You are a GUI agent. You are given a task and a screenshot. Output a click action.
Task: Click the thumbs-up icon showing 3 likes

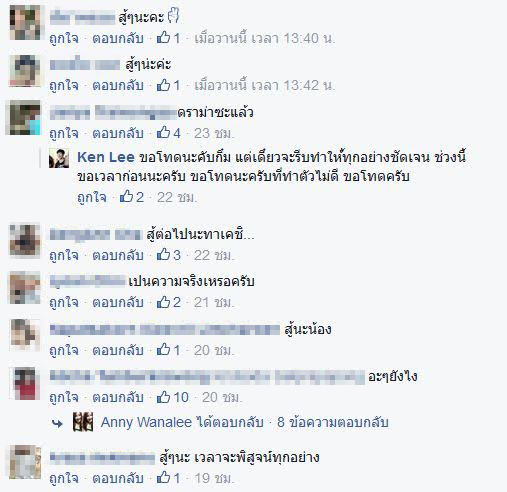pos(163,255)
